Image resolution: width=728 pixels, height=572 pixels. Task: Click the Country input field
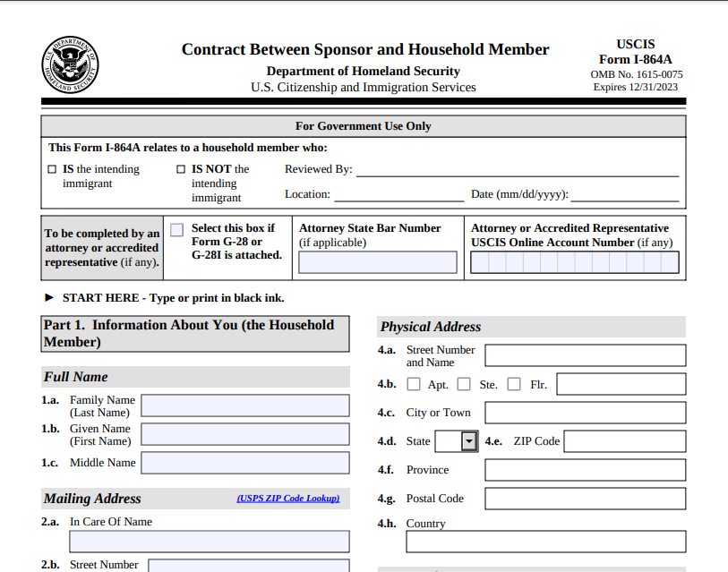tap(545, 542)
